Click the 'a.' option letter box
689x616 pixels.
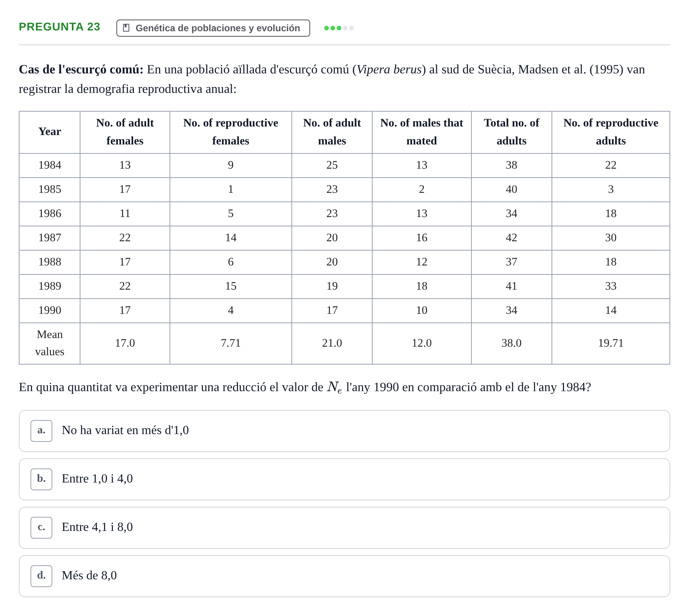pos(41,431)
